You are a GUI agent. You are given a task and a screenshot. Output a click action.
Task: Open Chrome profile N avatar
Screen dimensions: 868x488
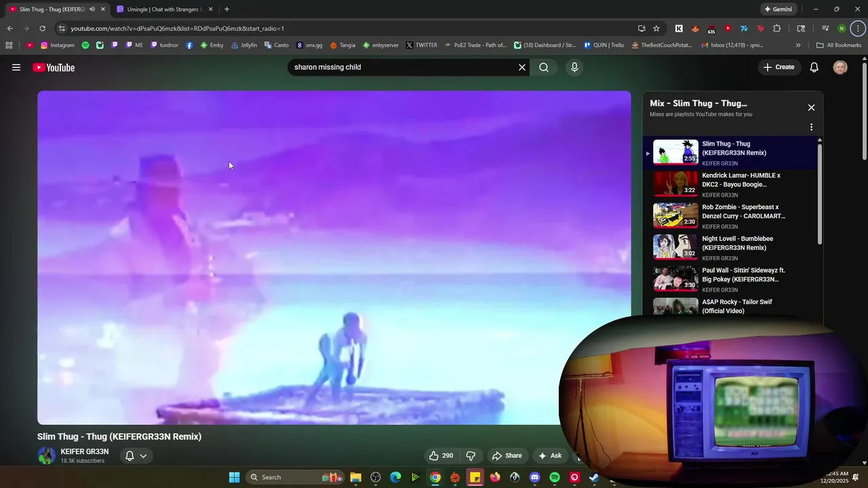coord(842,28)
